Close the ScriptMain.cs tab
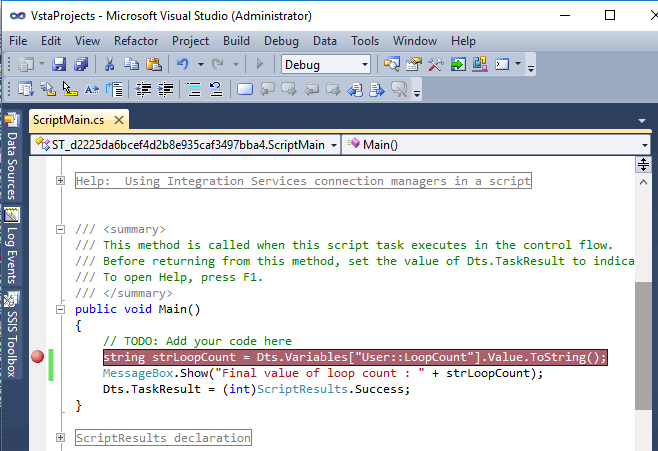Viewport: 658px width, 451px height. tap(118, 120)
